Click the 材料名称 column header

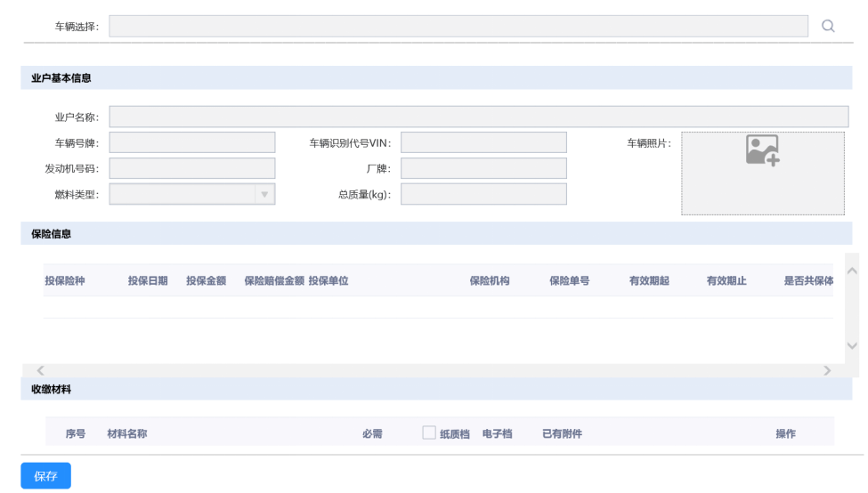[126, 433]
